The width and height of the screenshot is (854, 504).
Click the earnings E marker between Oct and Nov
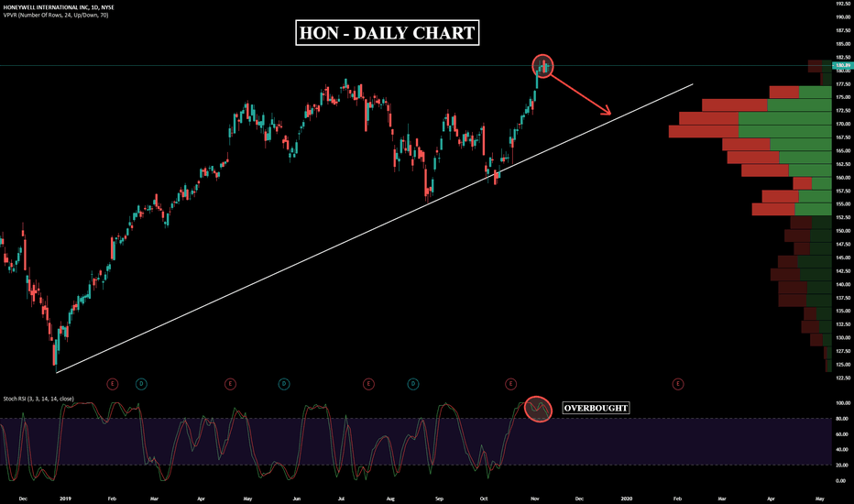click(510, 384)
